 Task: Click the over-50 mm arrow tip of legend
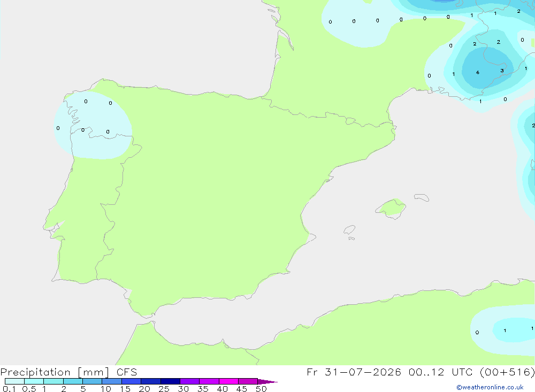click(x=268, y=381)
